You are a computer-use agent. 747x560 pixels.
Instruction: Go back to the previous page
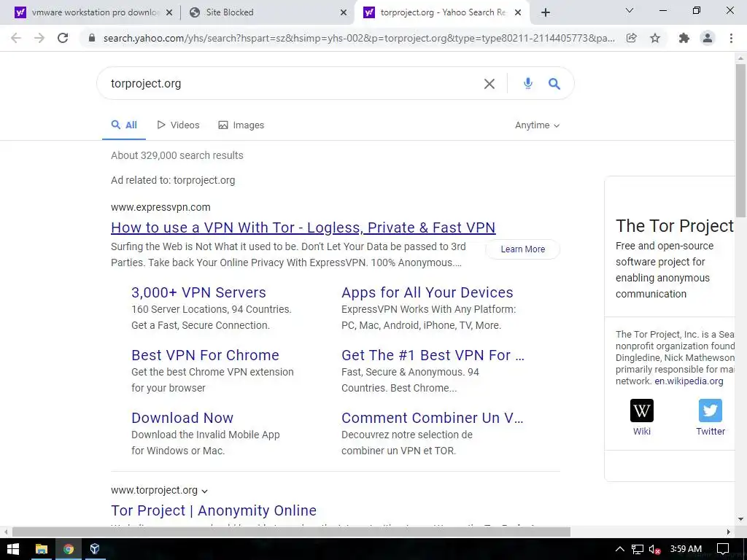click(x=16, y=38)
